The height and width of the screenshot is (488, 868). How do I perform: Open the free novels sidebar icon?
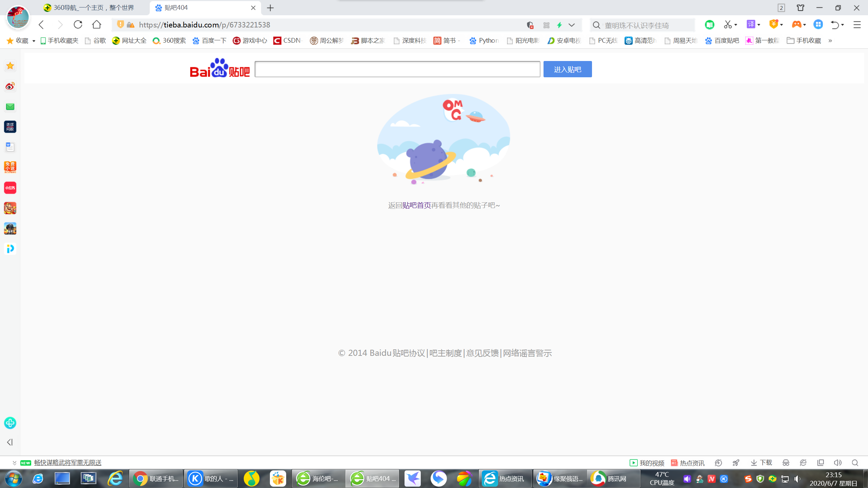pyautogui.click(x=10, y=167)
